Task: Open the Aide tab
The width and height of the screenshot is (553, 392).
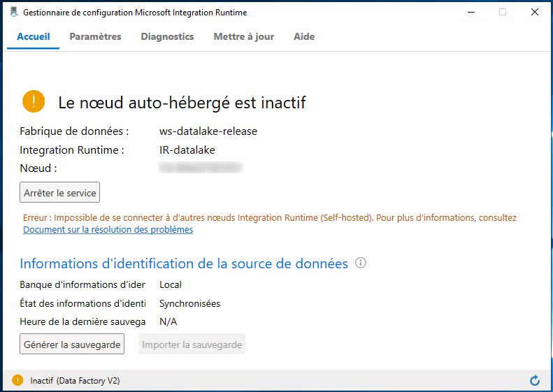Action: click(x=304, y=36)
